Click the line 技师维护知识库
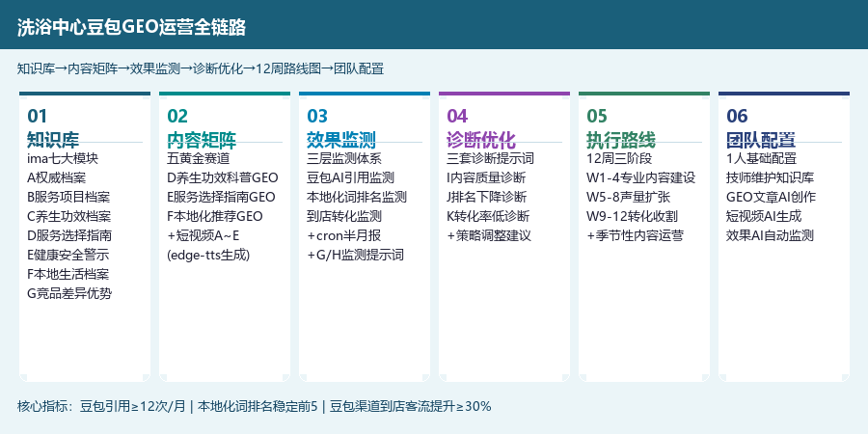868x434 pixels. (771, 178)
